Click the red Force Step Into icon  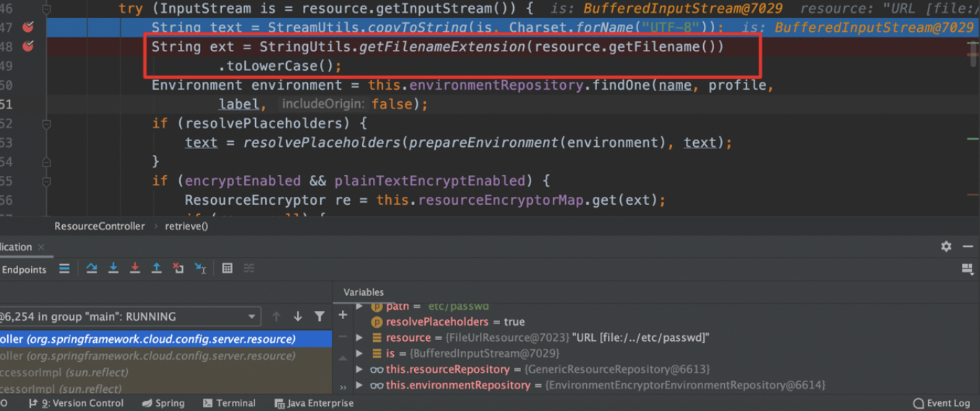pyautogui.click(x=135, y=268)
